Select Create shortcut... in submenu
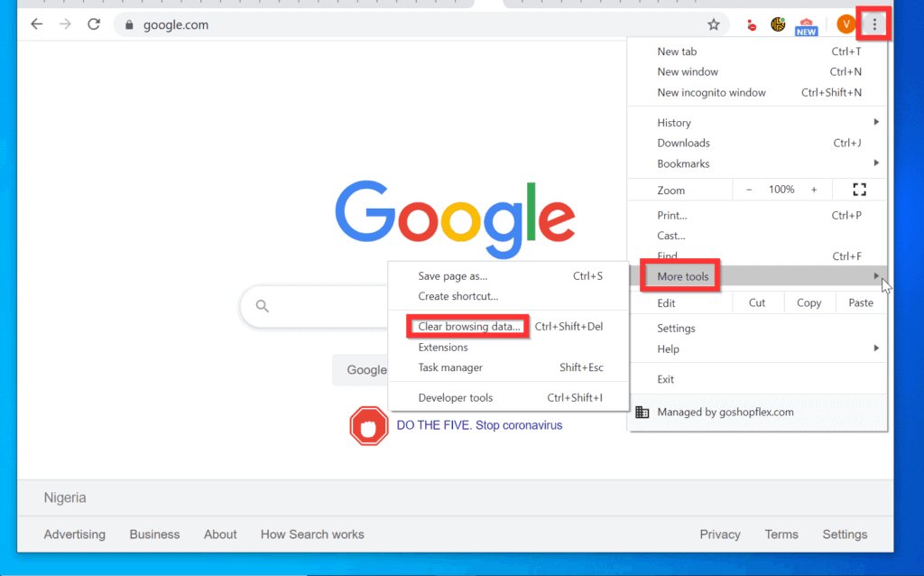 509,296
